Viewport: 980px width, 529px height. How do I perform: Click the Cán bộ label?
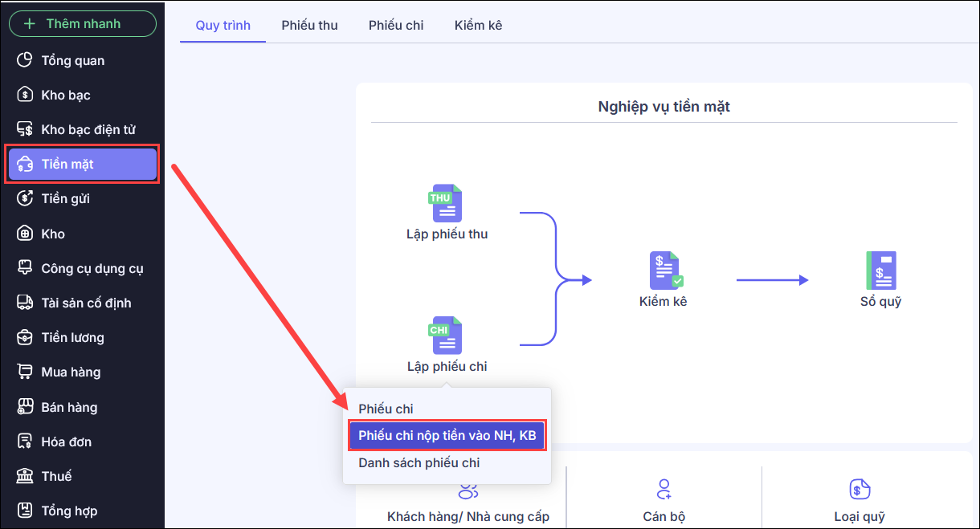tap(664, 516)
